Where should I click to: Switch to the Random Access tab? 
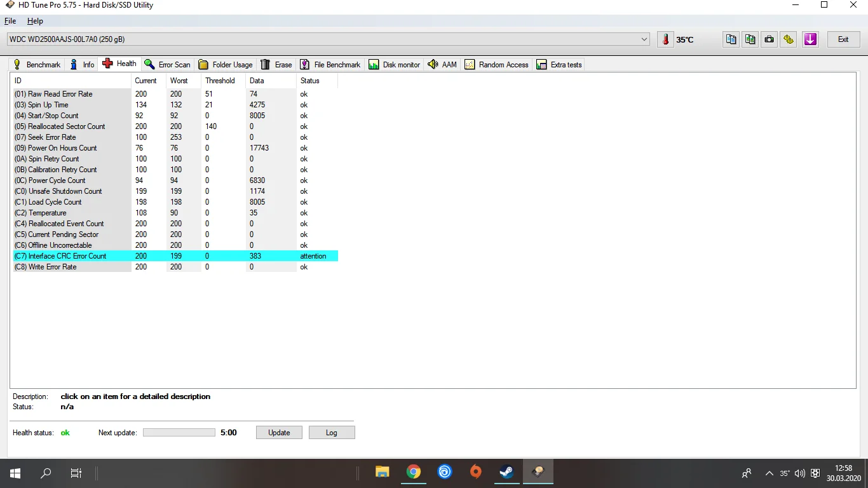pos(496,65)
